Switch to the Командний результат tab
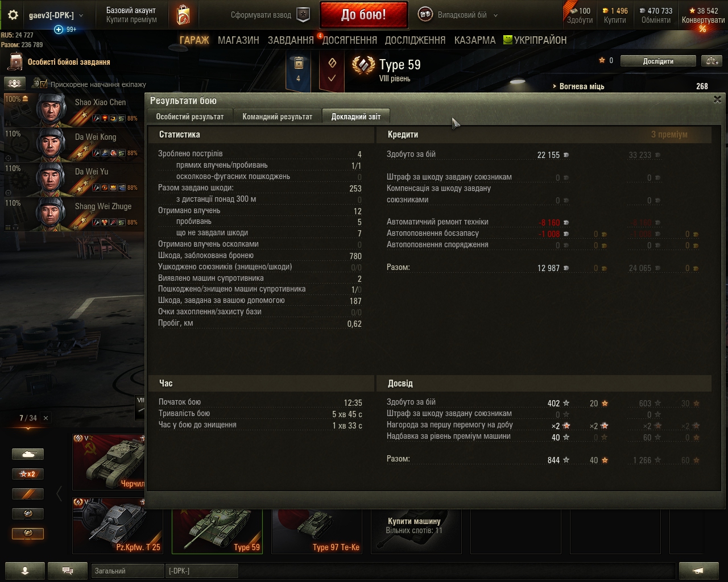The width and height of the screenshot is (728, 582). 278,116
